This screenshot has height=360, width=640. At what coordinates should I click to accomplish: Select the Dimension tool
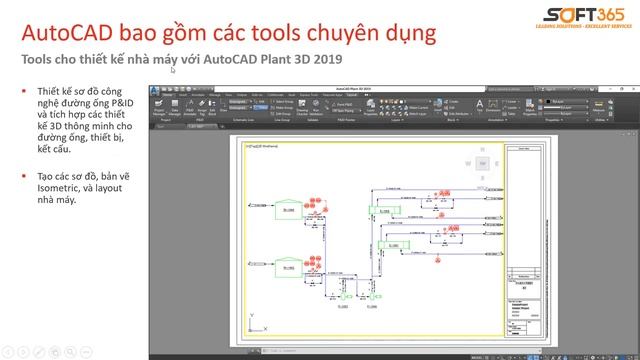coord(493,105)
